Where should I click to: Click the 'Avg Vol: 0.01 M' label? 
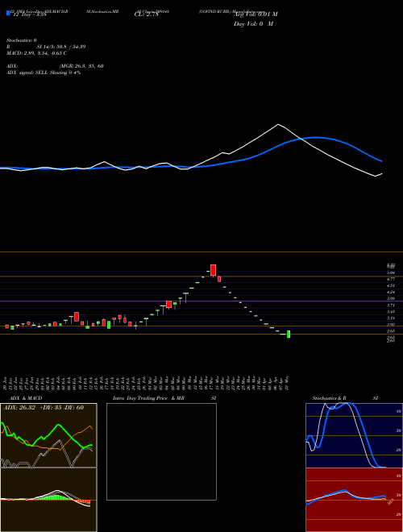pos(256,15)
